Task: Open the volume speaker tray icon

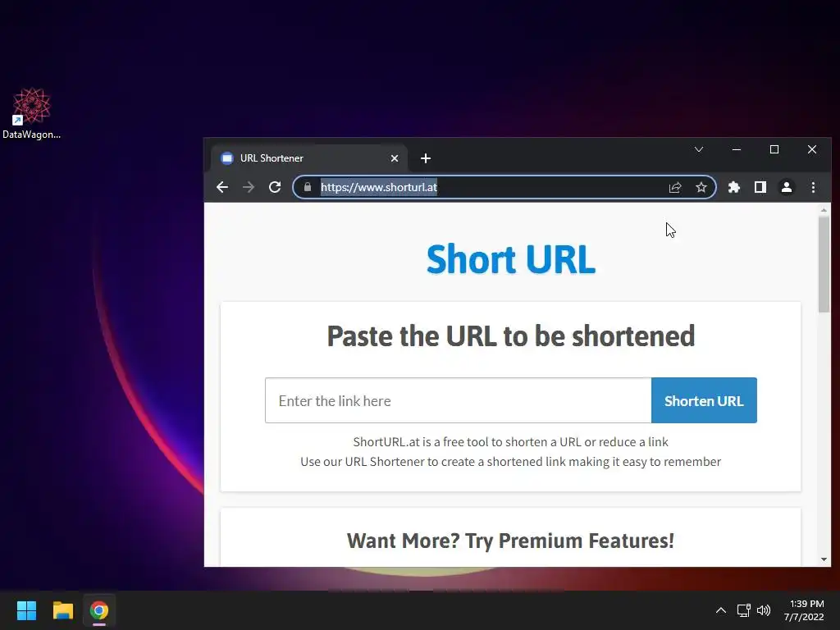Action: [x=764, y=610]
